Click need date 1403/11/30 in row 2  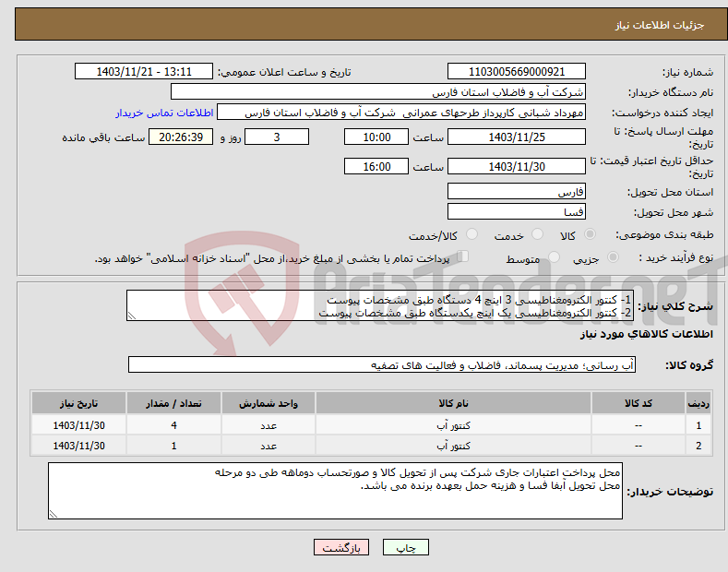tap(78, 446)
